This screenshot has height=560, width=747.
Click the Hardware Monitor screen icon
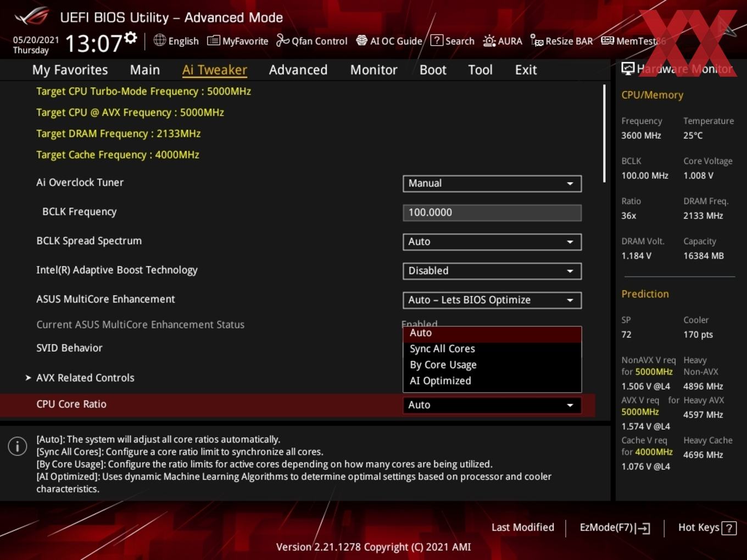[628, 69]
